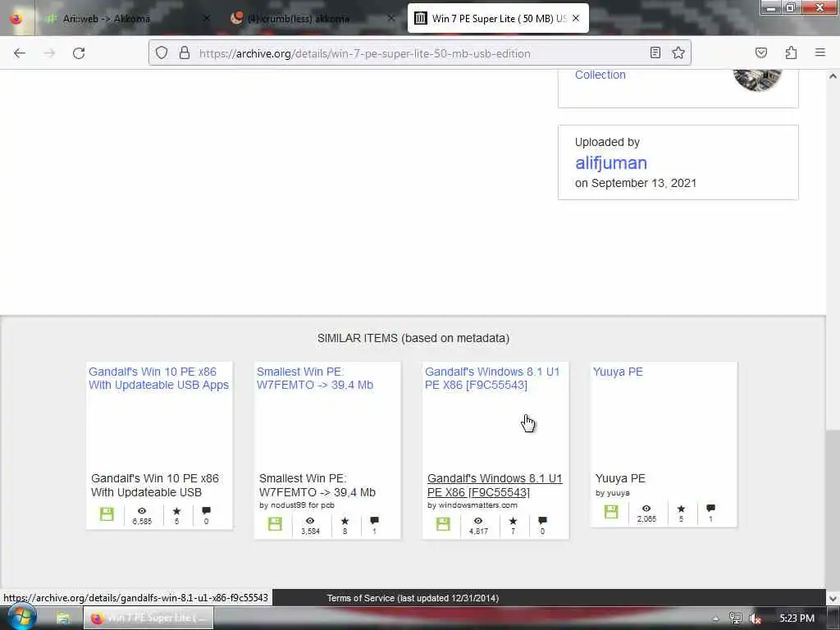Open the extensions puzzle icon
840x630 pixels.
coord(791,52)
